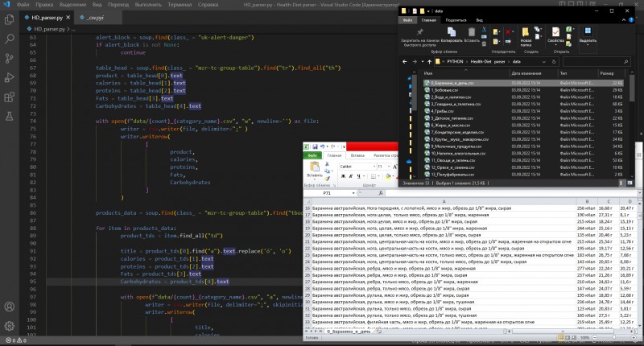Click the New folder icon in File Explorer
644x346 pixels.
point(526,32)
